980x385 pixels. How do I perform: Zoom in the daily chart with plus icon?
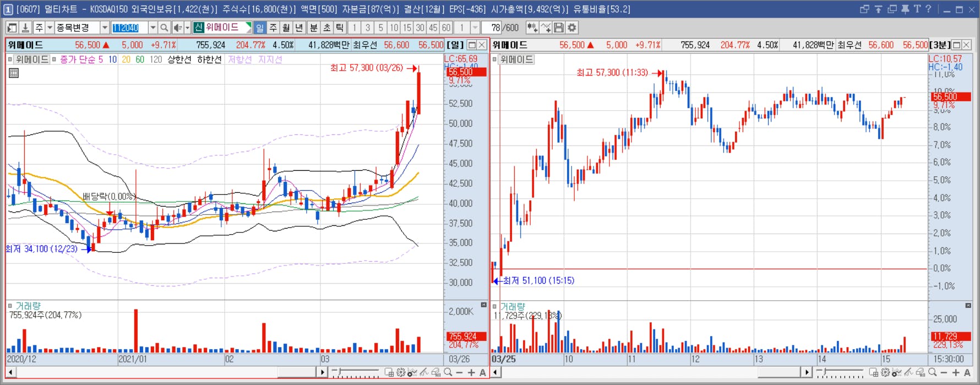471,373
